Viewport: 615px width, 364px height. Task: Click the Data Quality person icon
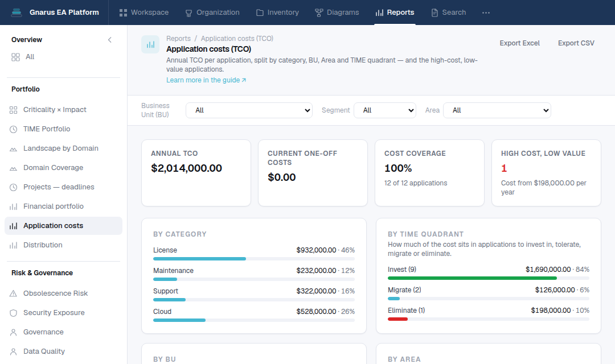click(13, 351)
